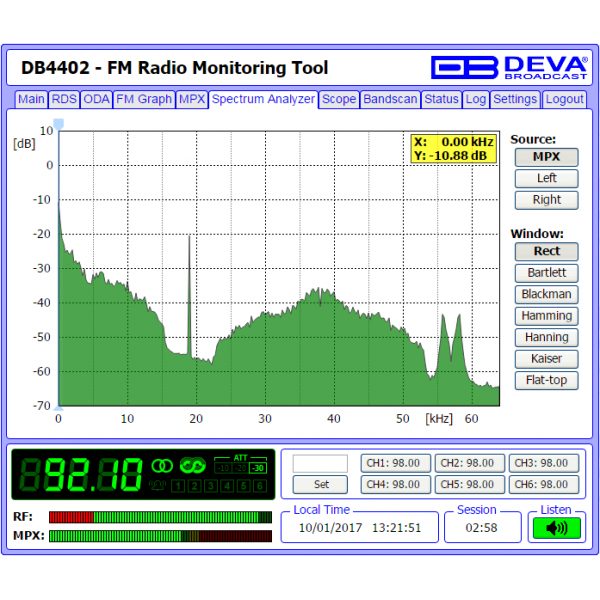Screen dimensions: 600x600
Task: Choose the Flat-top window function
Action: click(x=546, y=380)
